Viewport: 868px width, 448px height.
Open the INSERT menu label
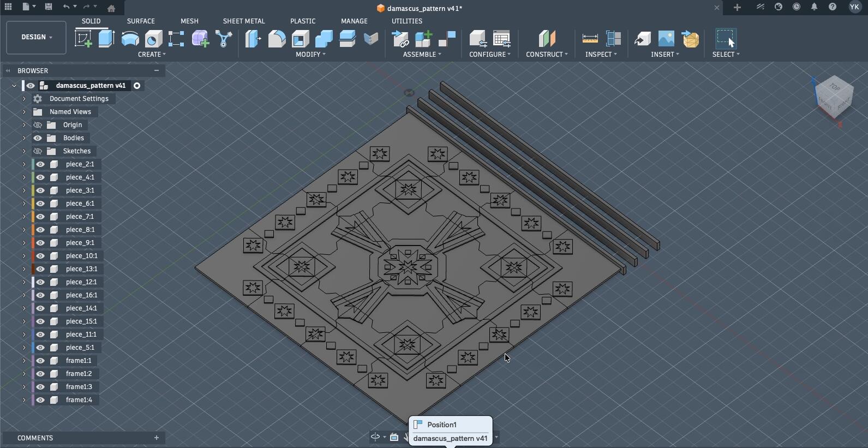(665, 55)
